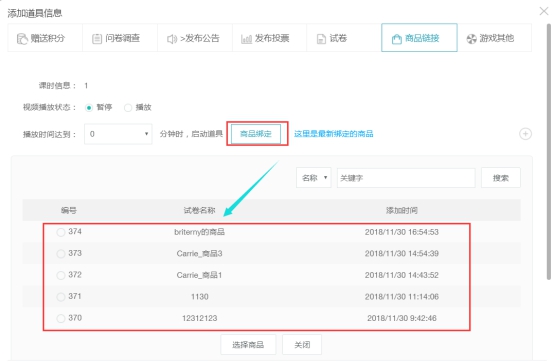554x362 pixels.
Task: Click the briterny的商品 name cell
Action: (200, 232)
